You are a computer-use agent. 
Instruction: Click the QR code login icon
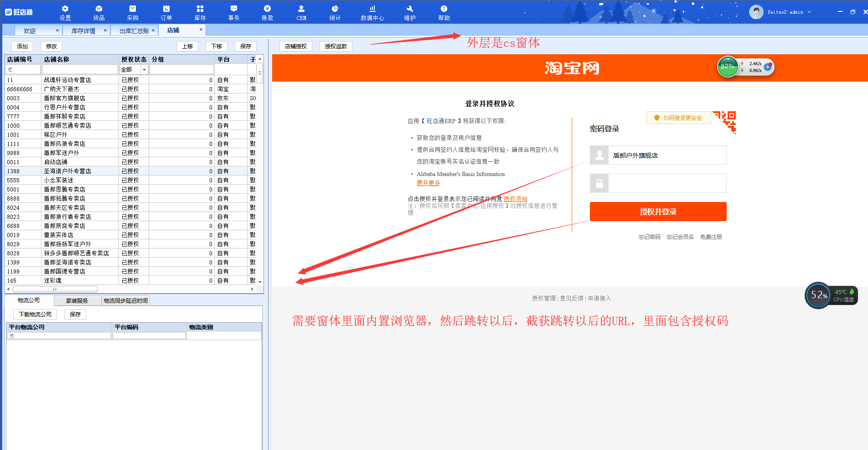[x=725, y=122]
